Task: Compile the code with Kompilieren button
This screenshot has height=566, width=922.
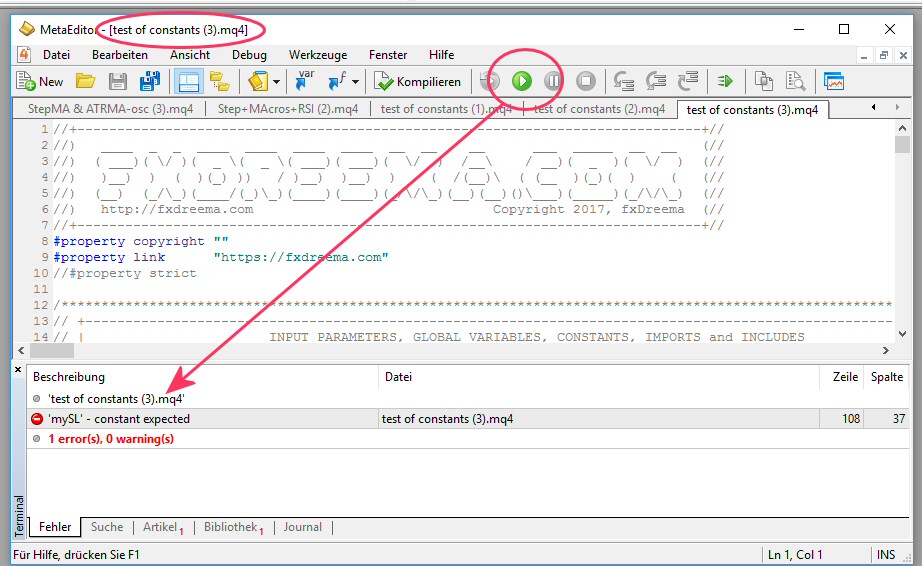Action: click(418, 82)
